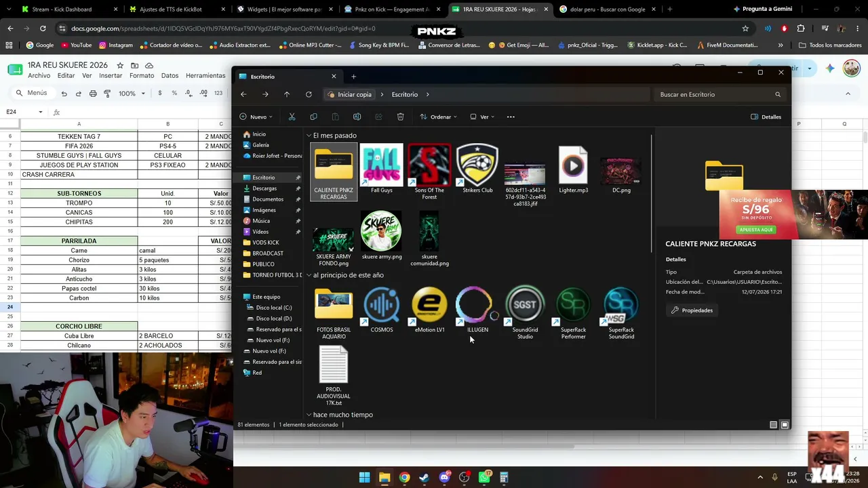Star the 1RA REU SKUERE 2026 document
This screenshot has height=488, width=868.
point(120,65)
